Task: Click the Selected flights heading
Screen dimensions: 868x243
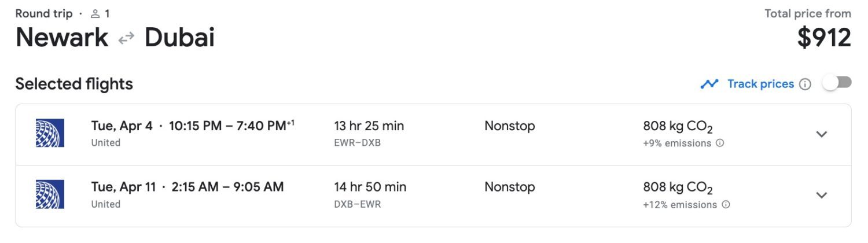Action: (74, 84)
